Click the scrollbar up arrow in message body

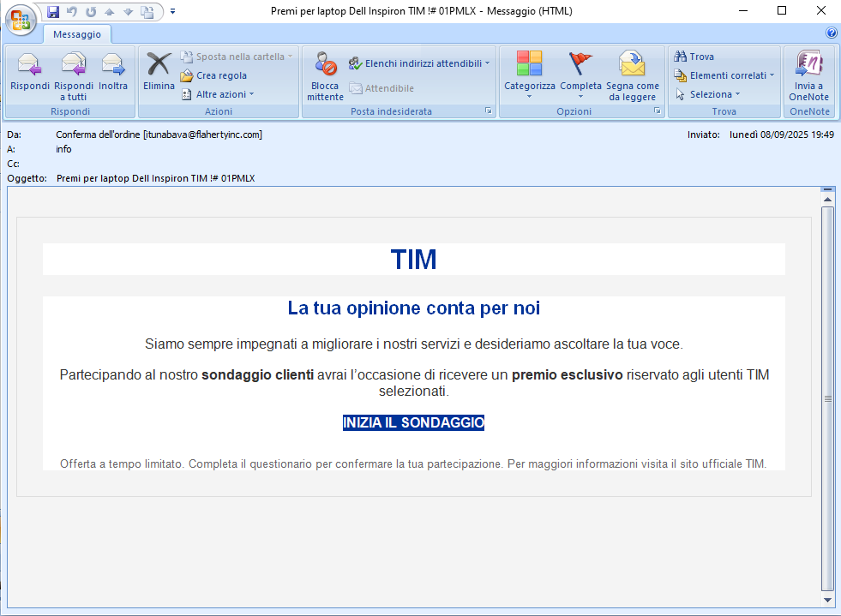coord(827,200)
